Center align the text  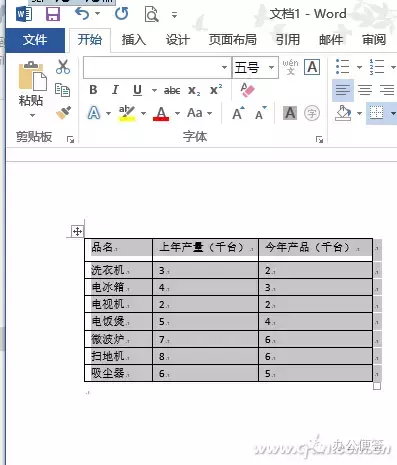pos(365,90)
